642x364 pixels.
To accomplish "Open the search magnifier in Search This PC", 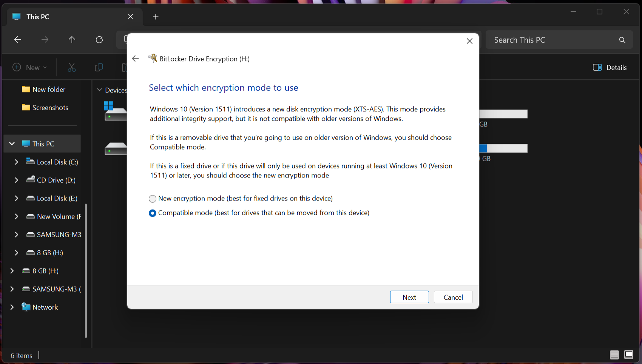I will tap(622, 40).
